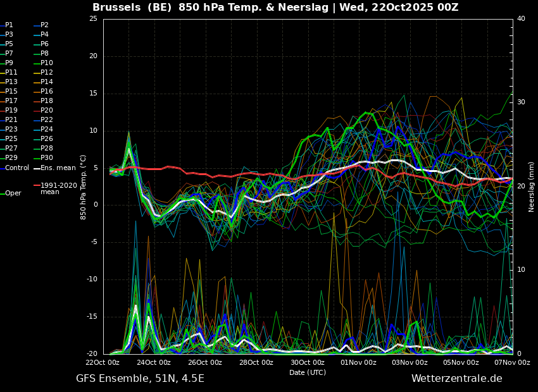This screenshot has width=538, height=392.
Task: Click the P8 legend entry
Action: point(44,54)
